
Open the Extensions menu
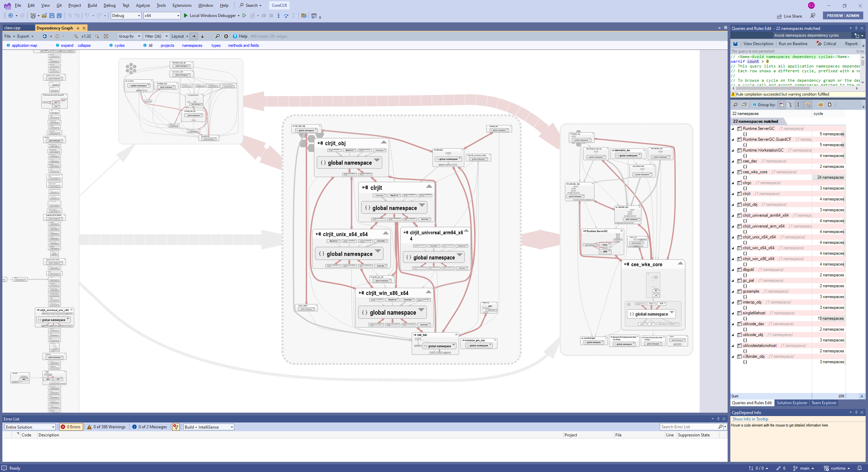(182, 5)
